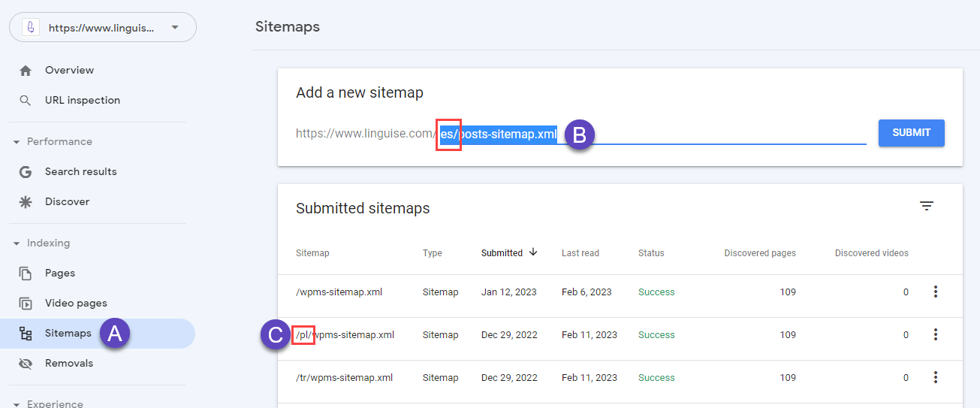Screen dimensions: 980x408
Task: Open more options for /wpms-sitemap.xml row
Action: click(935, 292)
